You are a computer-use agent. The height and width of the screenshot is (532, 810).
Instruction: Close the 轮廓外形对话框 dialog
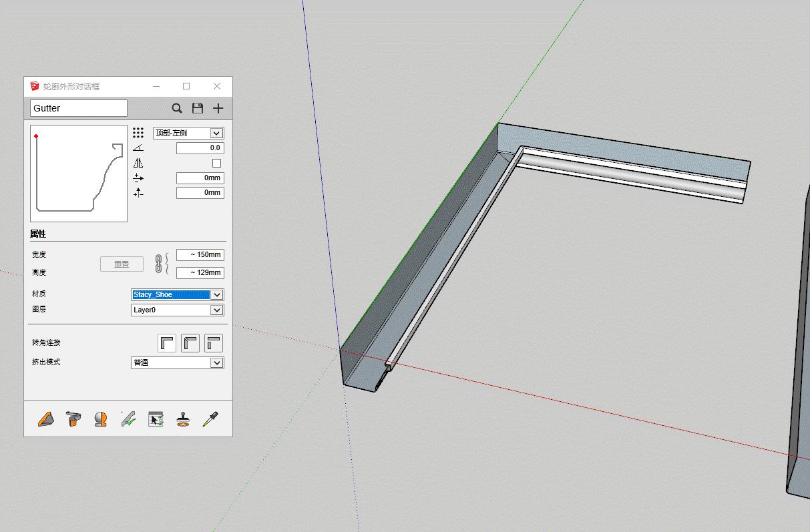tap(217, 86)
